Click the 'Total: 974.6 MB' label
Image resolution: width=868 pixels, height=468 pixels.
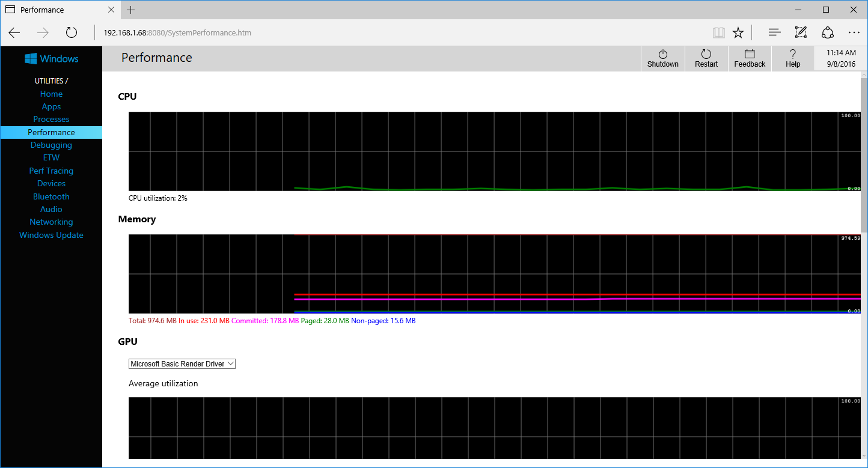click(153, 321)
